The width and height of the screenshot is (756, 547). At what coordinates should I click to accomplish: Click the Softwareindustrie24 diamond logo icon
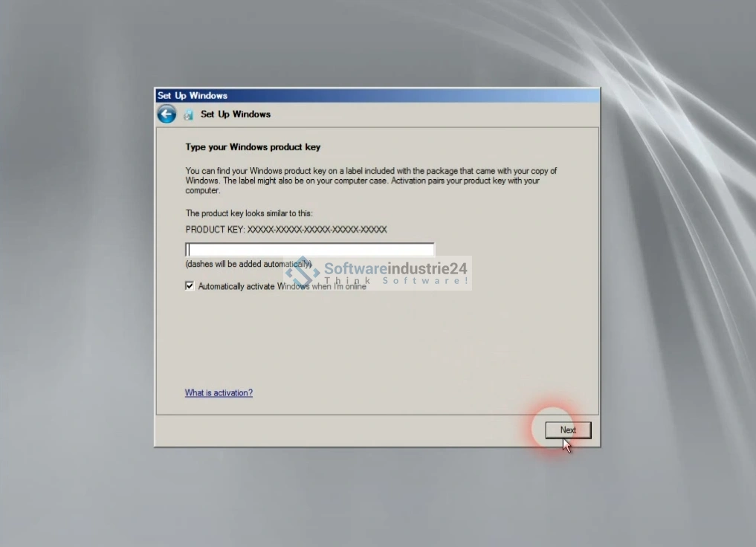(x=303, y=271)
